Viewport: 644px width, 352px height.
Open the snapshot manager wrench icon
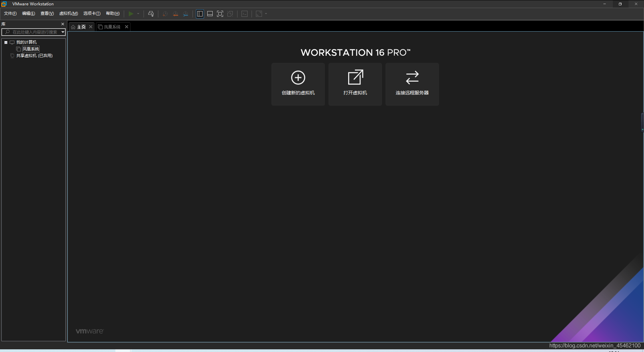(x=185, y=14)
